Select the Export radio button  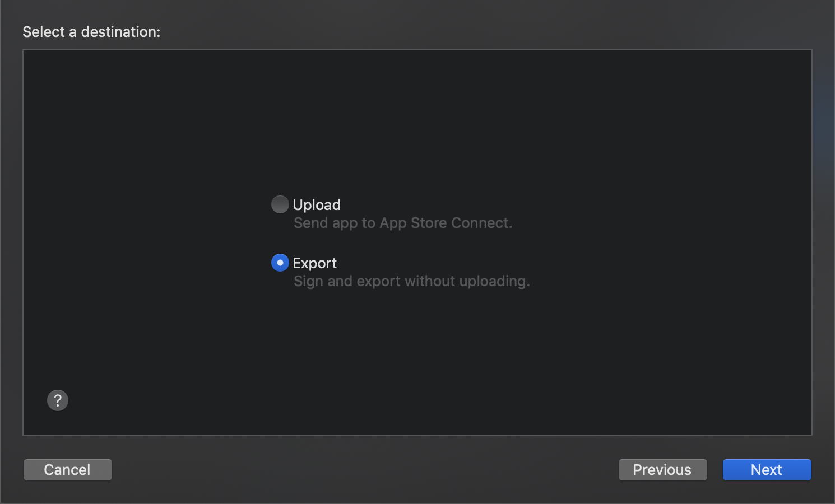[x=280, y=263]
